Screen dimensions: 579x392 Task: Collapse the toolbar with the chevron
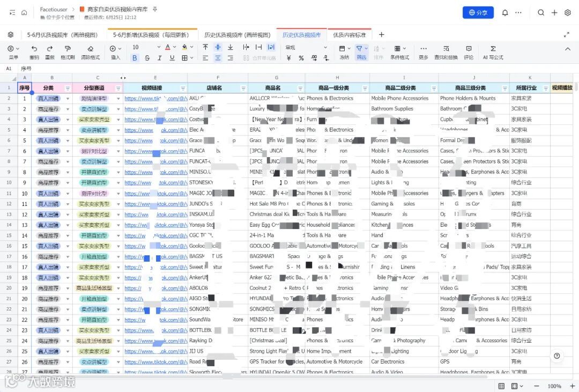[568, 49]
